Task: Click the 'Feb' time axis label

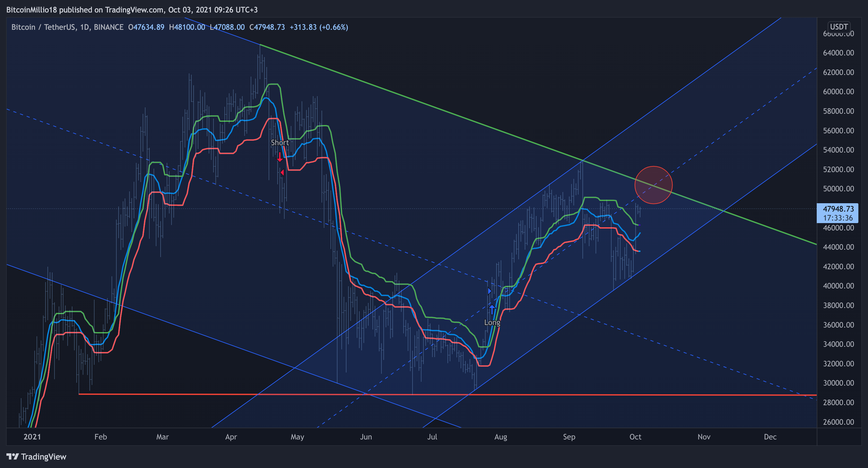Action: pyautogui.click(x=100, y=437)
